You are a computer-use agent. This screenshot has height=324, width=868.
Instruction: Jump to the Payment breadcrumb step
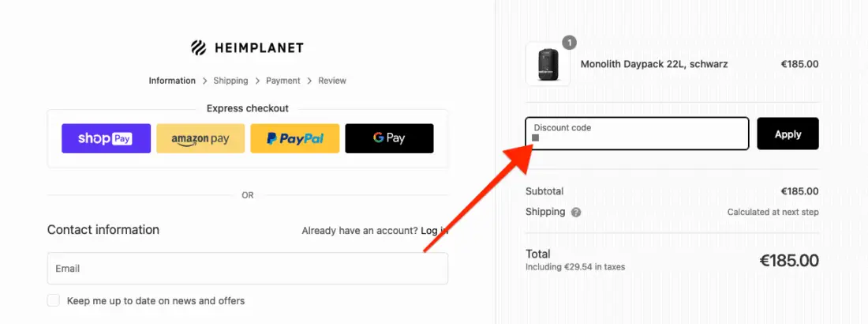tap(283, 81)
